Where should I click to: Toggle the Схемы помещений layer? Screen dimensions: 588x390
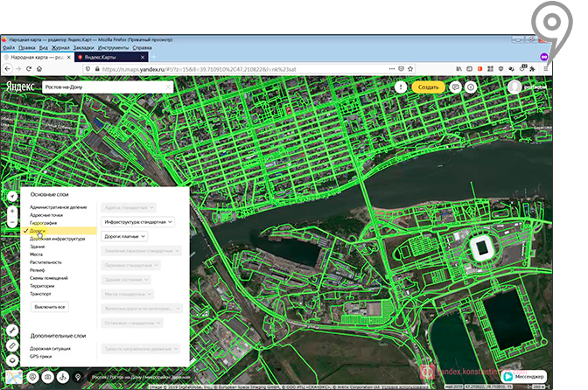49,278
